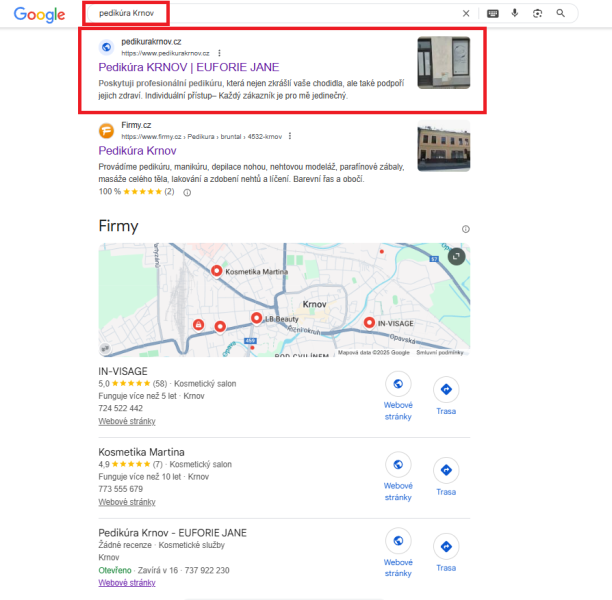Open the on-screen keyboard icon
Image resolution: width=612 pixels, height=600 pixels.
(493, 14)
